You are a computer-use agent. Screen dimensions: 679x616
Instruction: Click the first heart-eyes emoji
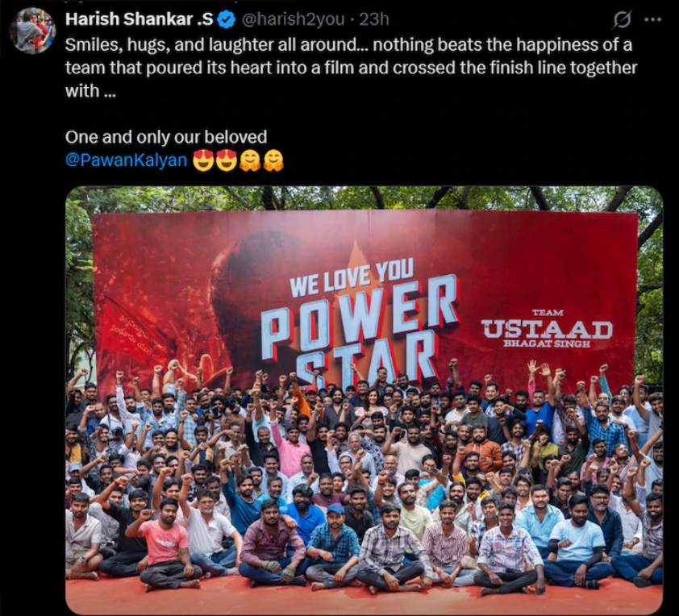click(204, 160)
